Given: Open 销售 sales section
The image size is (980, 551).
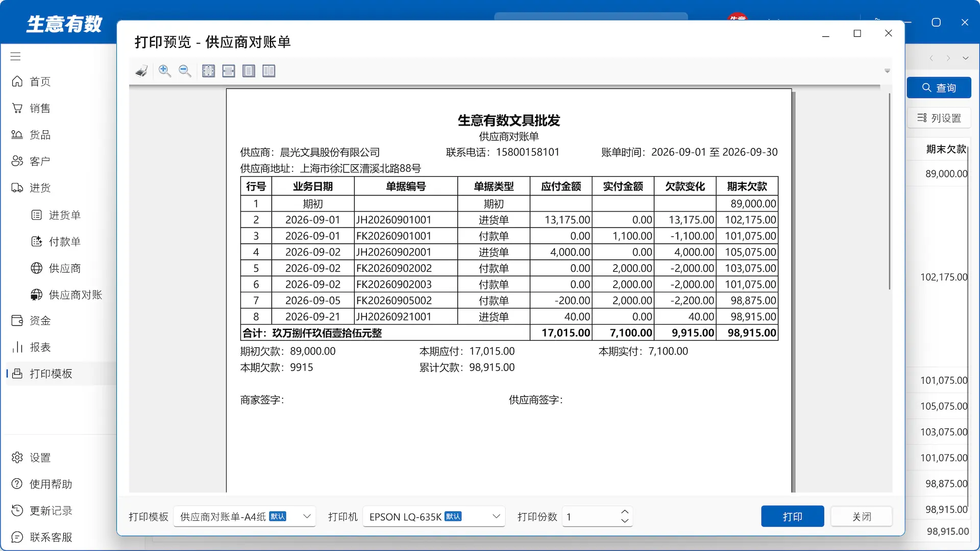Looking at the screenshot, I should click(58, 108).
